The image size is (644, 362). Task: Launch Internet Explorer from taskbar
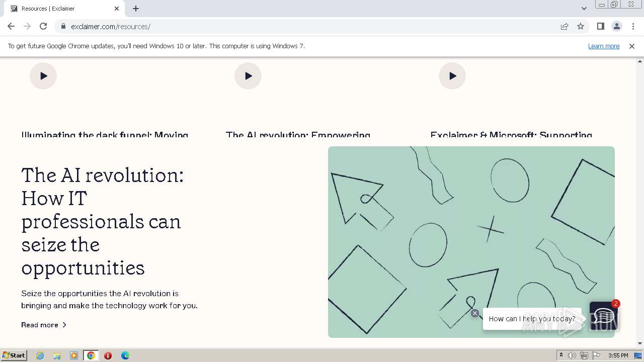[x=40, y=355]
